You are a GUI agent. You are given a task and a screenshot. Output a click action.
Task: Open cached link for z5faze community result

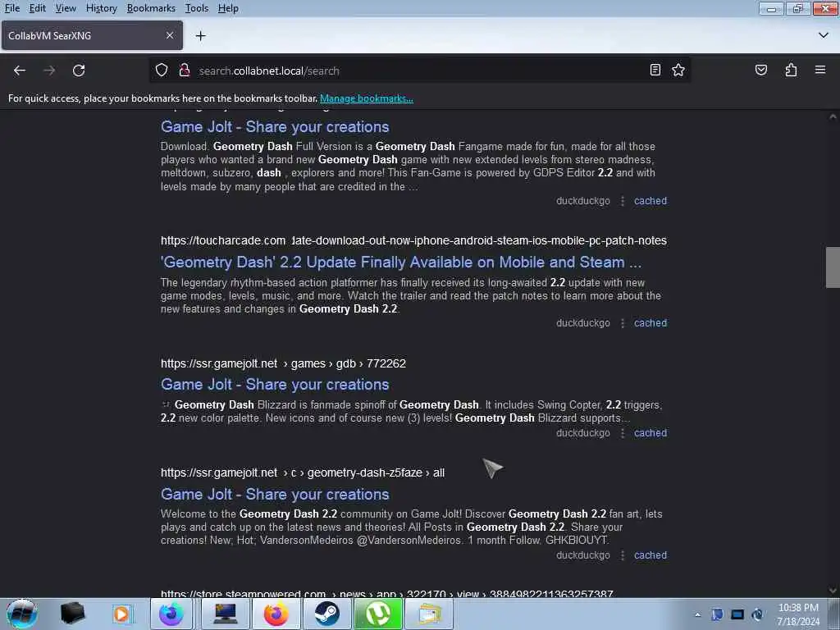click(651, 555)
